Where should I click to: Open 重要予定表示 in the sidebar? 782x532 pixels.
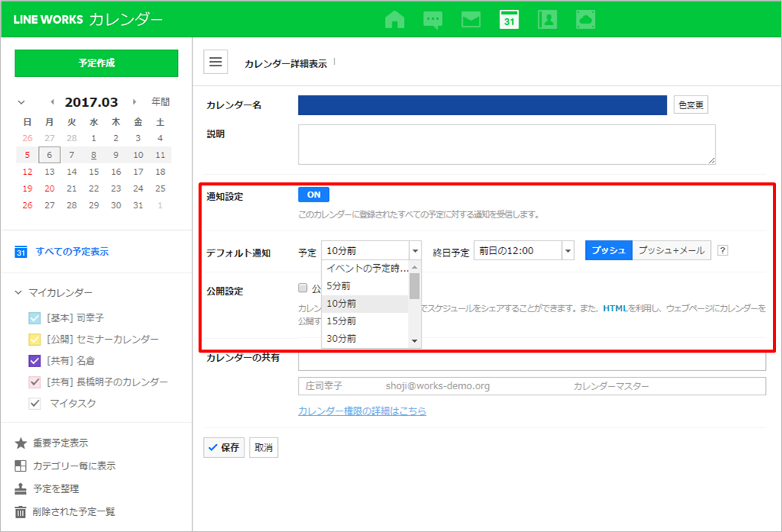61,443
